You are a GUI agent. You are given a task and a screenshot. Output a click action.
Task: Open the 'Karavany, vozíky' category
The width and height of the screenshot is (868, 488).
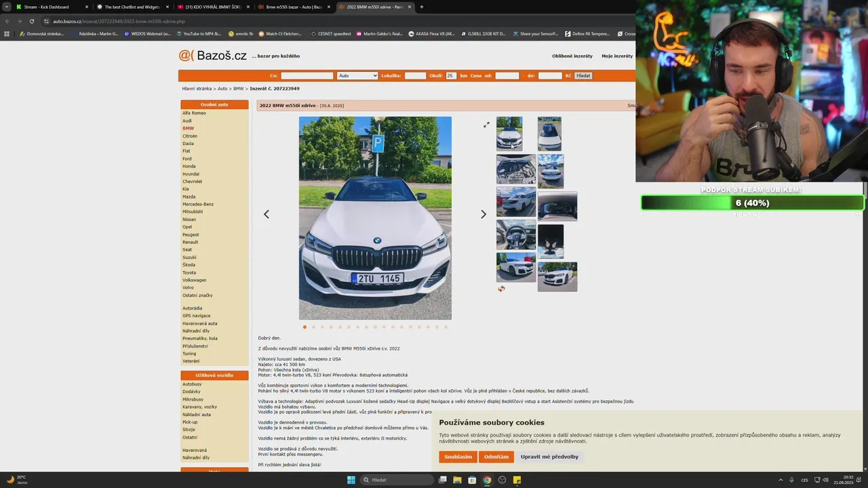click(200, 407)
